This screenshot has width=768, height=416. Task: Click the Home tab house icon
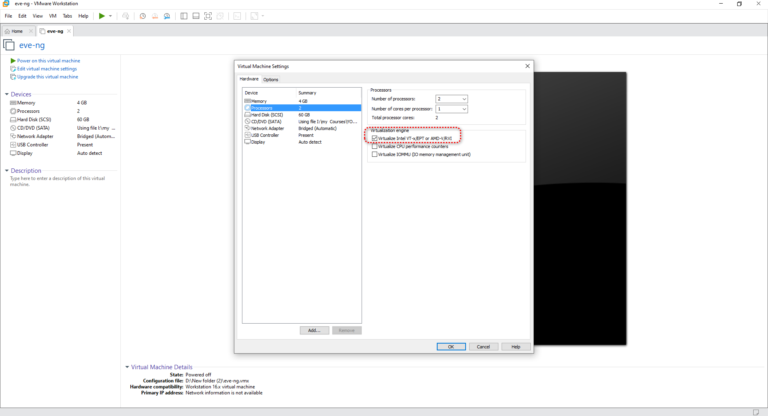pyautogui.click(x=8, y=31)
